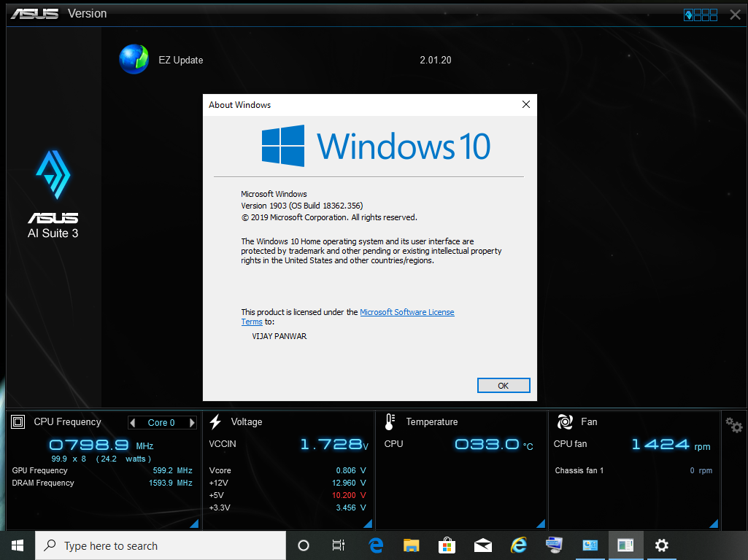The image size is (748, 560).
Task: Close the AI Suite 3 window
Action: pos(735,15)
